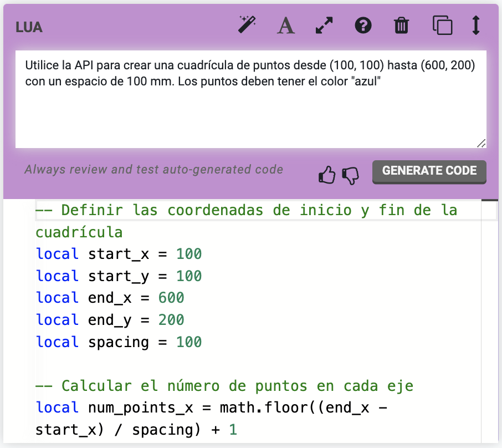Image resolution: width=502 pixels, height=448 pixels.
Task: Click the magic wand AI prompt icon
Action: coord(247,25)
